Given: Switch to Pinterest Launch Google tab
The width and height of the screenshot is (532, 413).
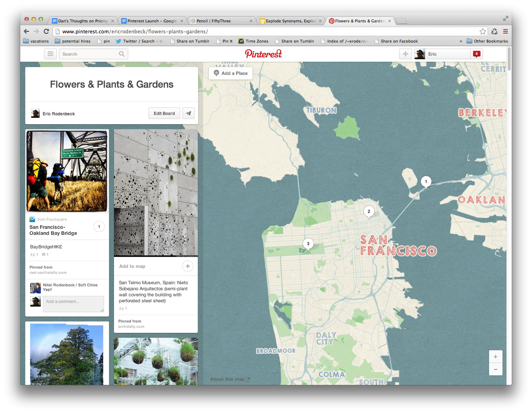Looking at the screenshot, I should click(152, 21).
